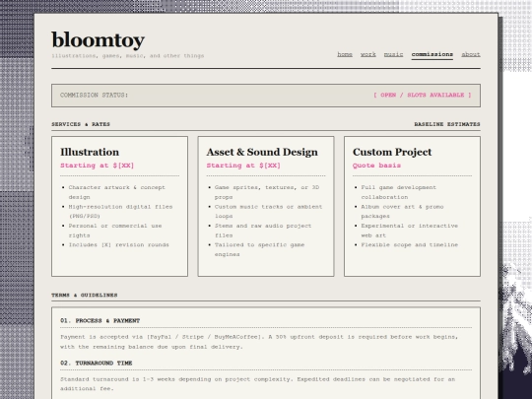Click the bloomtoy site title
The image size is (532, 399).
[x=99, y=40]
